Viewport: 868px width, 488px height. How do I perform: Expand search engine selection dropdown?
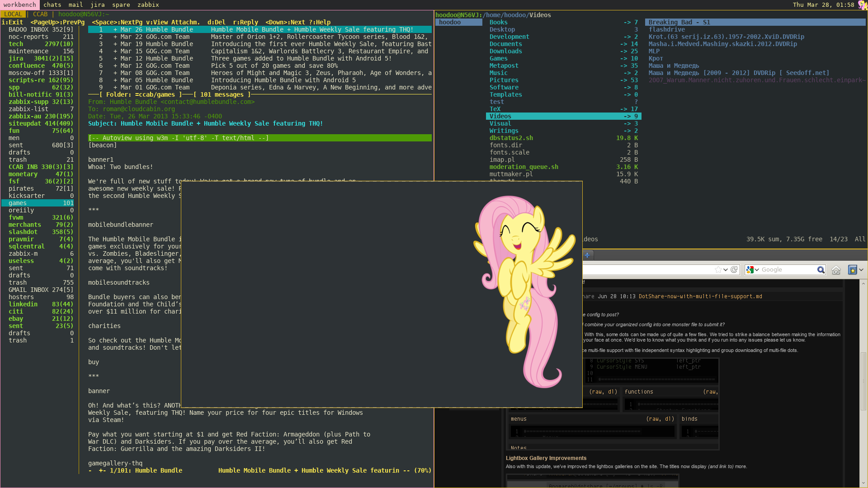pos(757,270)
